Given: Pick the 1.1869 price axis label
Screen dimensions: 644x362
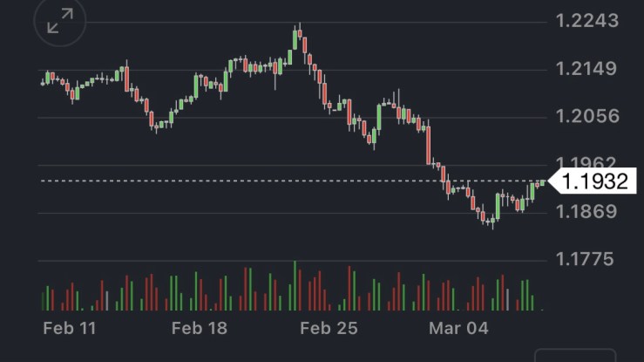Looking at the screenshot, I should point(586,211).
